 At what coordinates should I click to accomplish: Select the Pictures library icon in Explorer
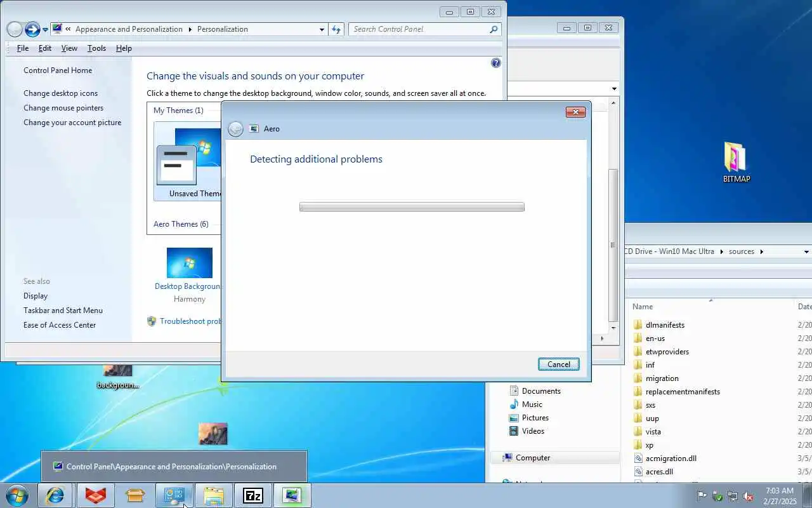click(x=514, y=418)
